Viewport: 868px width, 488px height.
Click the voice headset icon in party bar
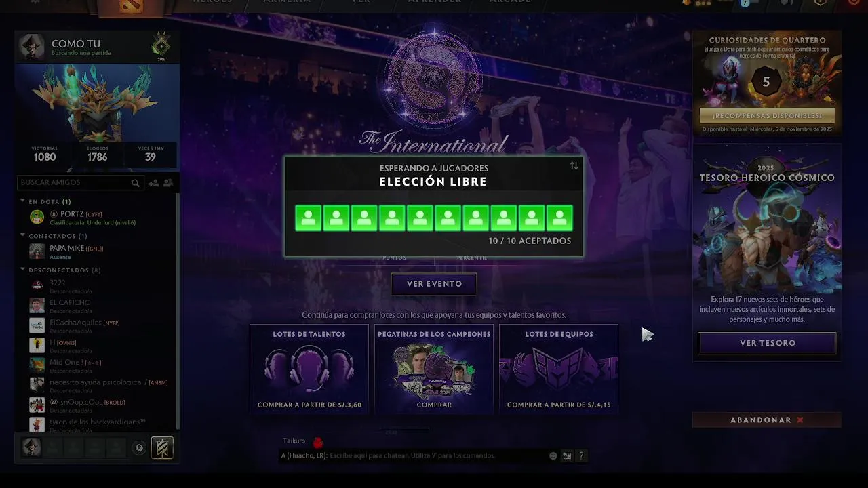(139, 448)
